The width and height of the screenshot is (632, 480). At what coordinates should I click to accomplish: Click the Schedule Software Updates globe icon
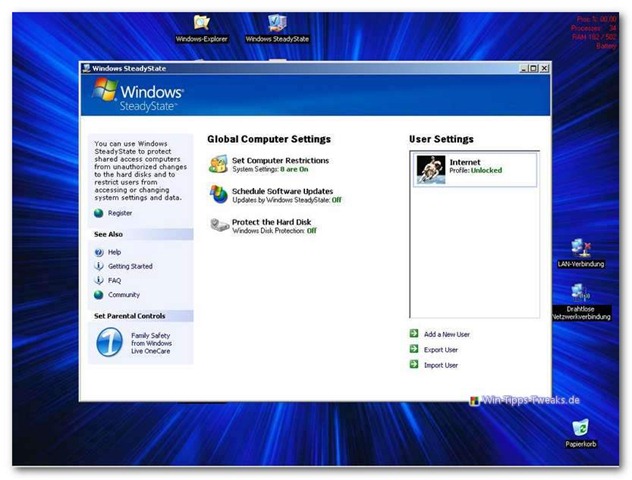pos(218,195)
